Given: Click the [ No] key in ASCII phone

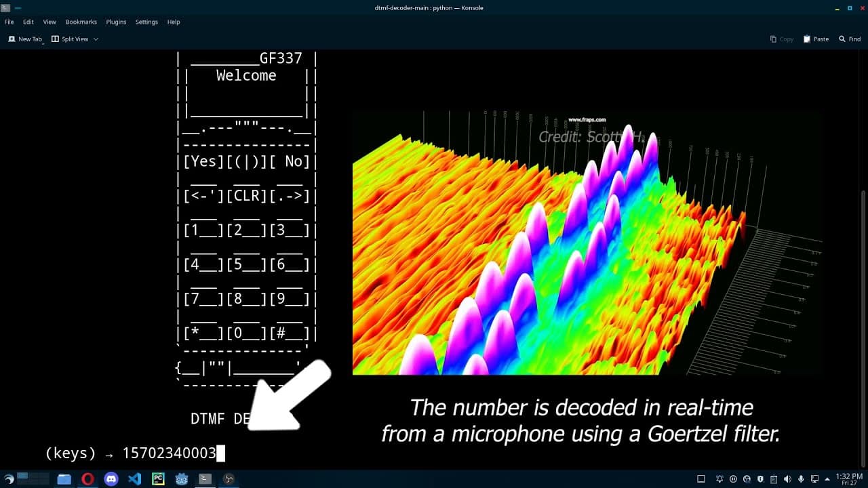Looking at the screenshot, I should (x=289, y=161).
